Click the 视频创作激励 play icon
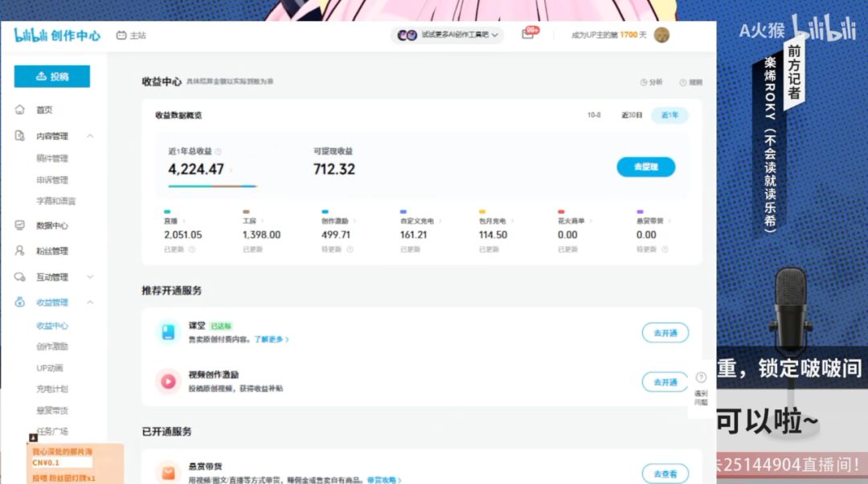868x484 pixels. (x=168, y=381)
